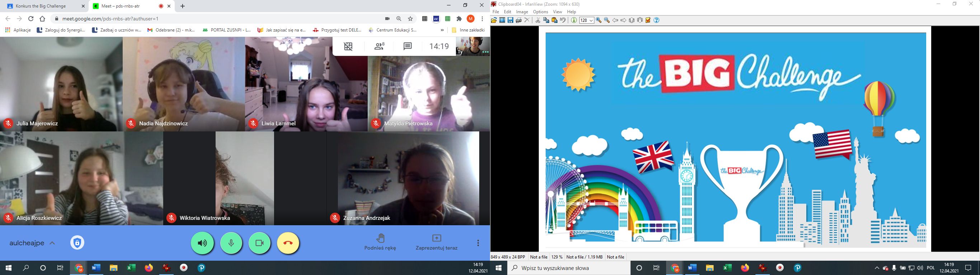Open a new Chrome tab with plus

[x=183, y=6]
